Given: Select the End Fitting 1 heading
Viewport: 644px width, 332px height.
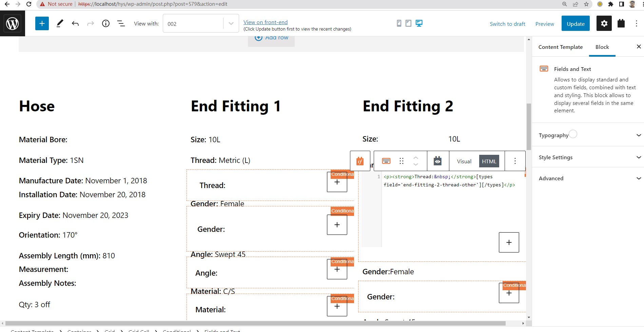Looking at the screenshot, I should tap(236, 106).
